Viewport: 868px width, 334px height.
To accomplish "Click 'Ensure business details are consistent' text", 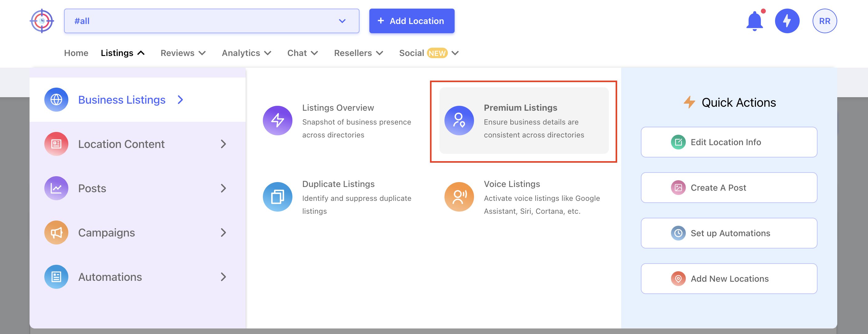I will [x=534, y=128].
